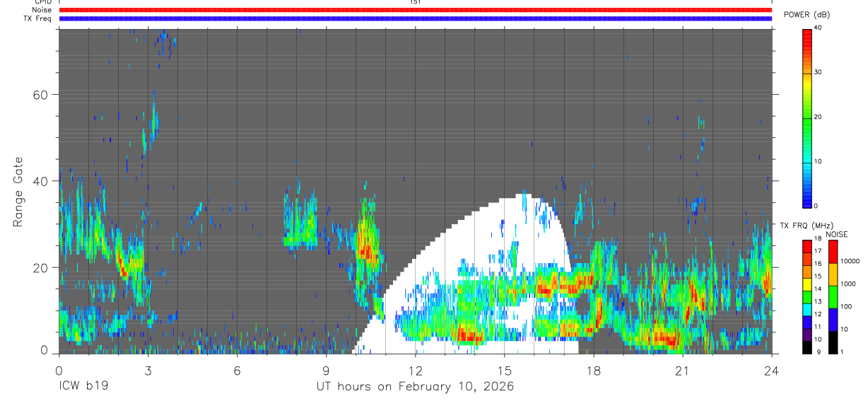Screen dimensions: 868x401
Task: Click the 'NOISE' legend title
Action: (836, 234)
